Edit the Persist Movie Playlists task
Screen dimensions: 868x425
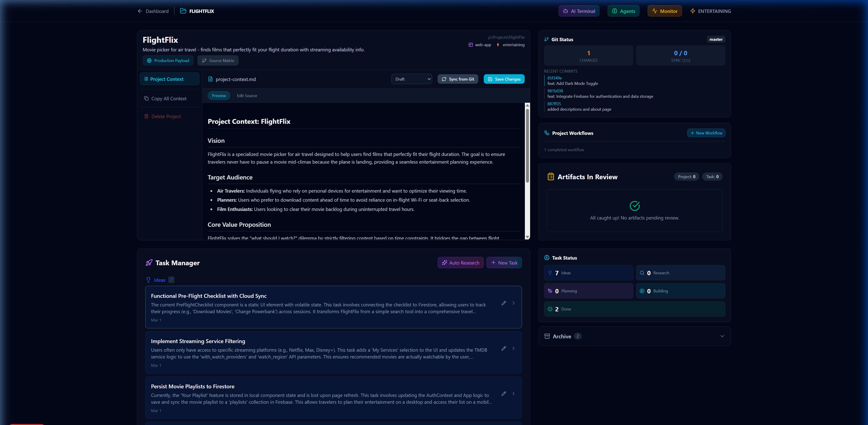503,394
